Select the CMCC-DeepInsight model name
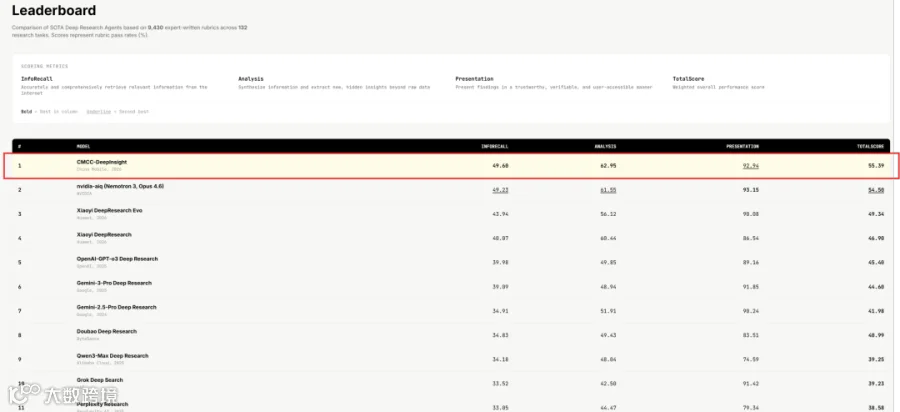The image size is (900, 412). tap(102, 162)
